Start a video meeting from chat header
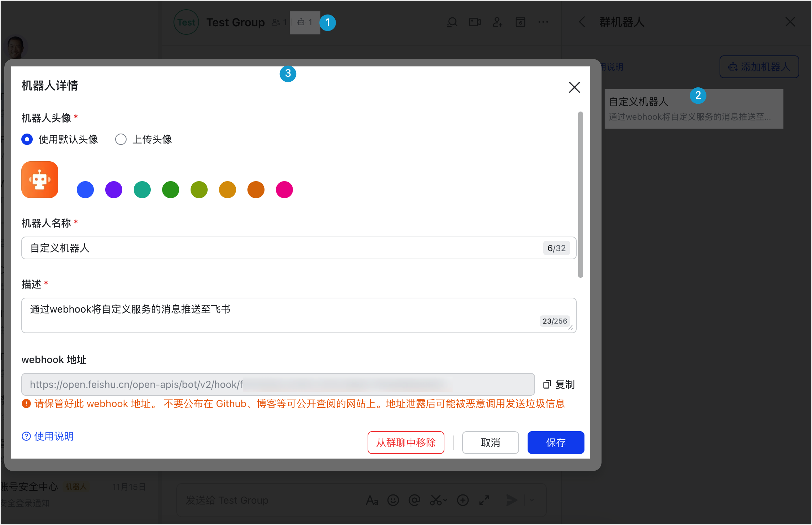812x525 pixels. coord(475,22)
